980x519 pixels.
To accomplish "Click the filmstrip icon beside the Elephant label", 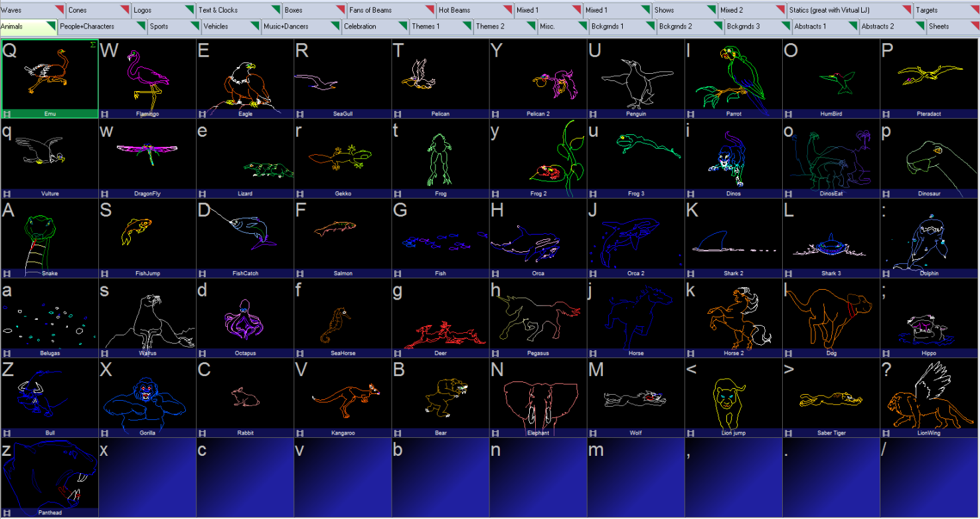I will (x=495, y=433).
